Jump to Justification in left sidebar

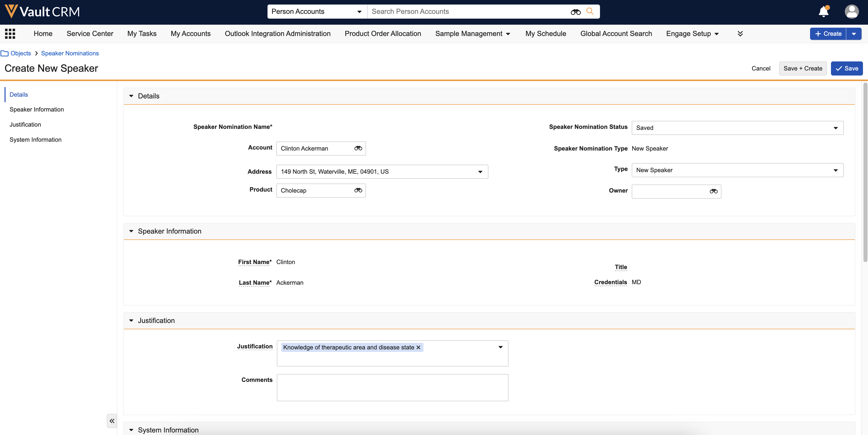point(25,125)
